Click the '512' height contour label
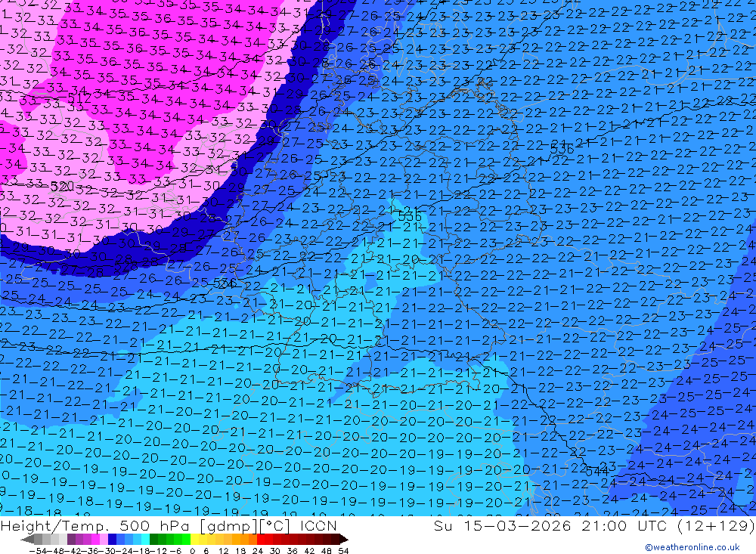Image resolution: width=756 pixels, height=554 pixels. 79,99
